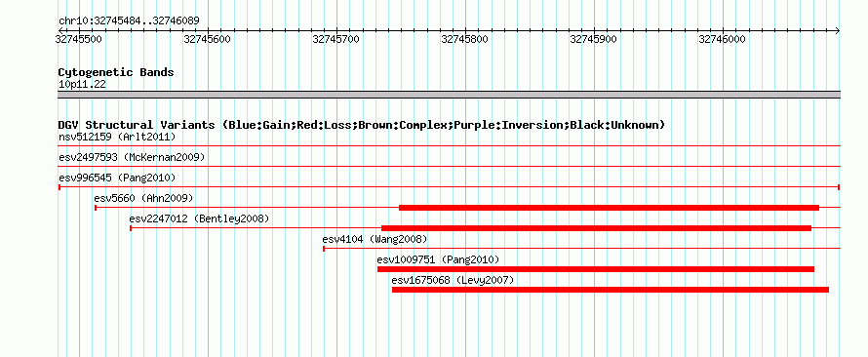Open variant esv996545 (Pang2010)
Viewport: 868px width, 357px height.
click(117, 178)
